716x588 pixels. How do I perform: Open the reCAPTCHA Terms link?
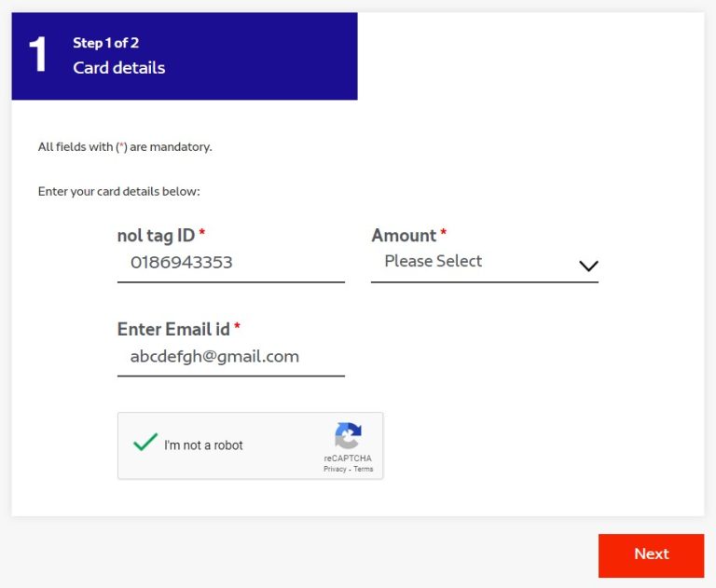coord(364,470)
